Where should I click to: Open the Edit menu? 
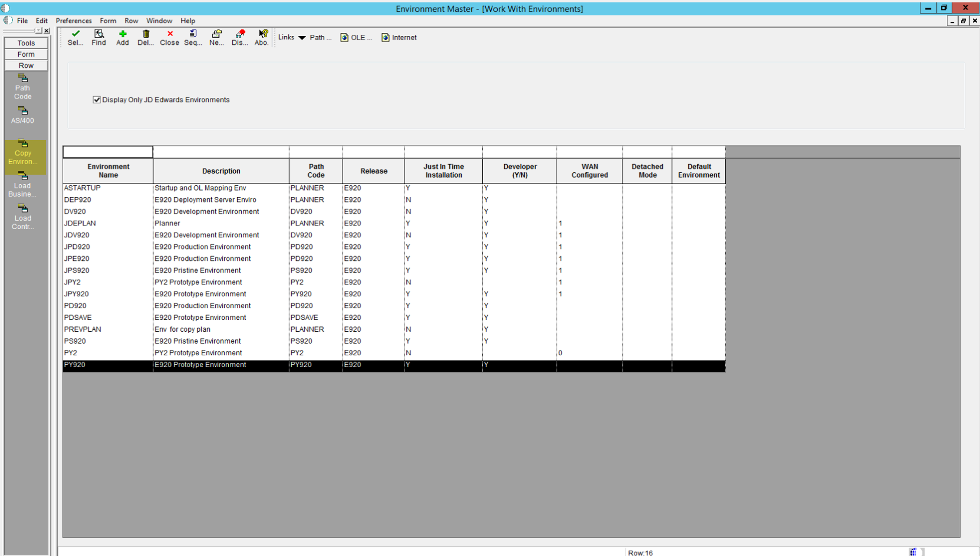click(42, 21)
